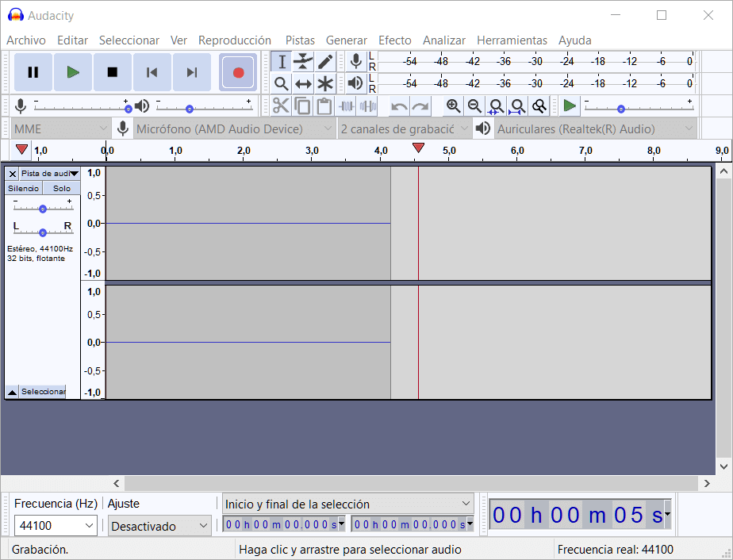Click the red Record button

click(x=239, y=72)
